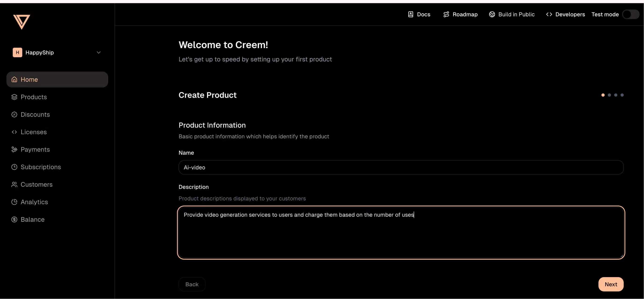644x299 pixels.
Task: Click the Analytics pie chart icon
Action: [x=14, y=202]
